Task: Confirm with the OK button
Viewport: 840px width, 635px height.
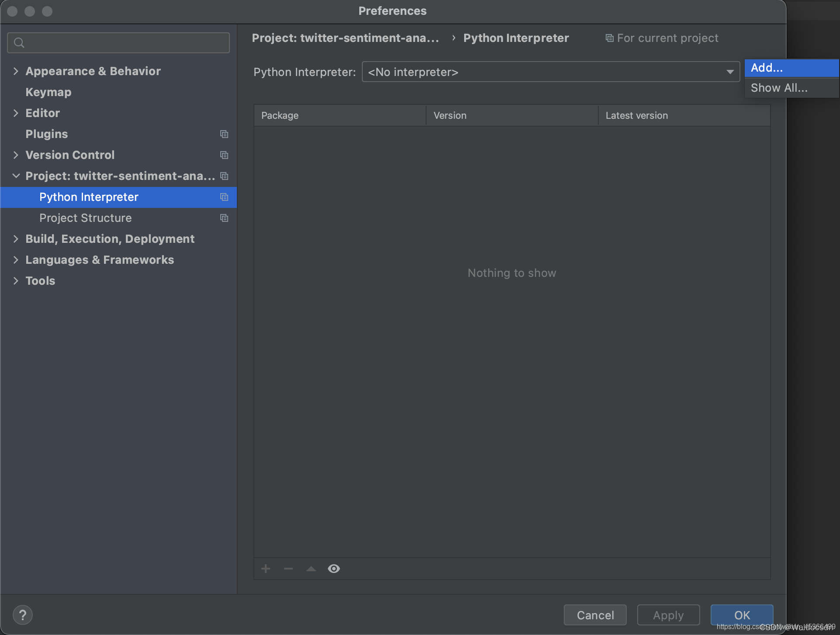Action: point(742,615)
